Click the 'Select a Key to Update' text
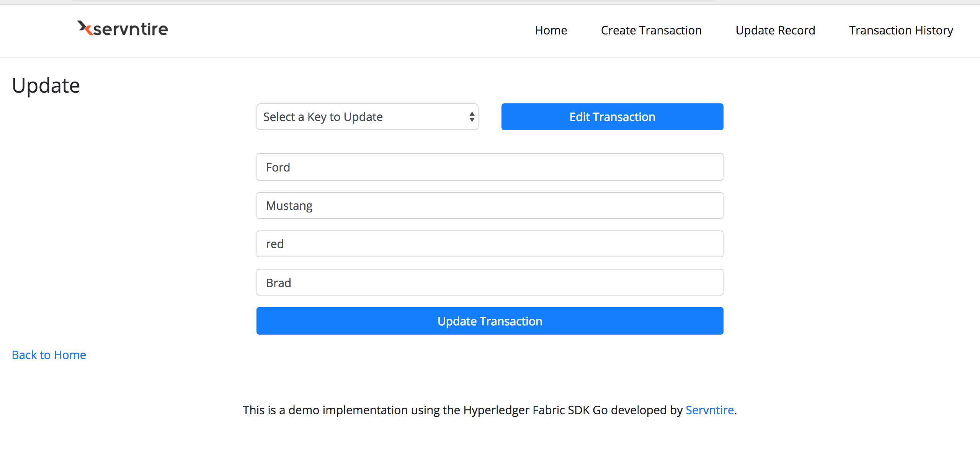 click(x=323, y=117)
